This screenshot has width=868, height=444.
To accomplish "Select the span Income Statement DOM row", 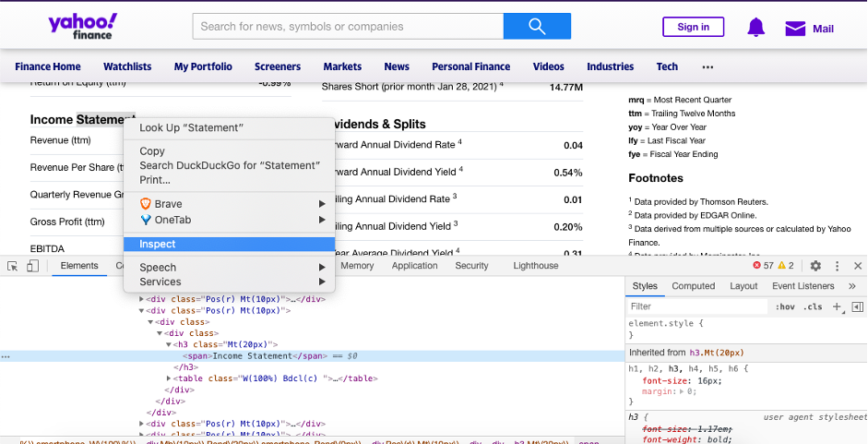I will [x=312, y=356].
